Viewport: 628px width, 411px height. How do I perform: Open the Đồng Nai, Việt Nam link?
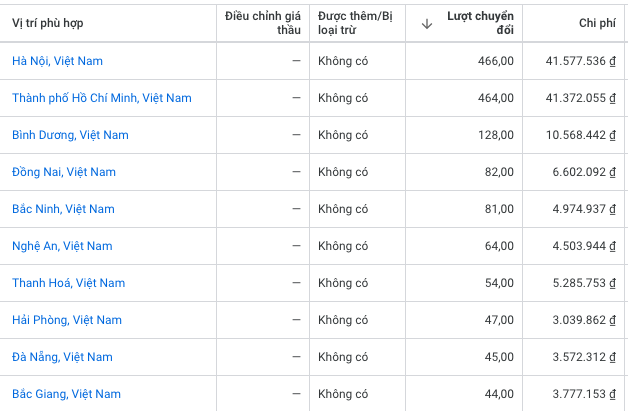pyautogui.click(x=64, y=172)
